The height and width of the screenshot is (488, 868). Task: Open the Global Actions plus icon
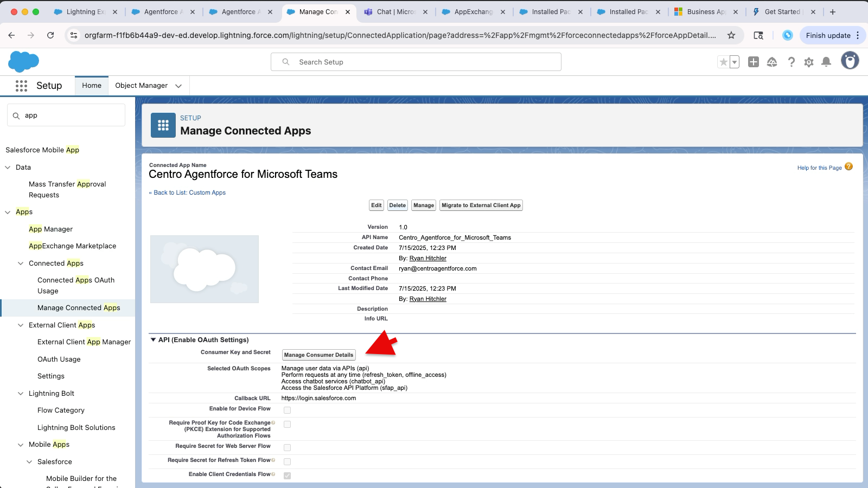click(754, 62)
